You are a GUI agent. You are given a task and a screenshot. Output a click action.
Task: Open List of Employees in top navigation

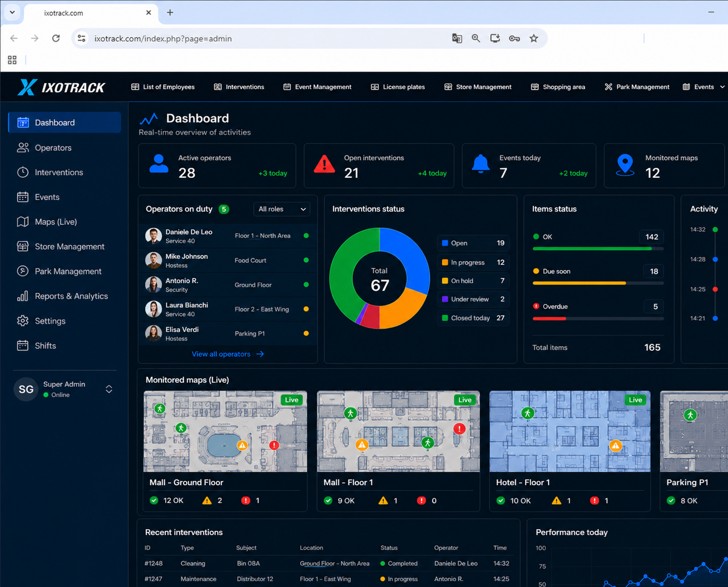point(163,87)
